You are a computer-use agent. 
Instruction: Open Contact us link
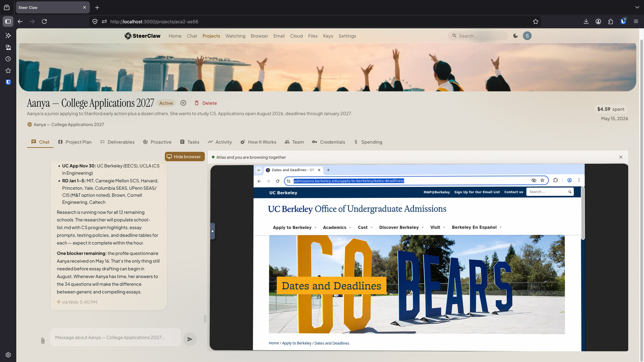[x=514, y=192]
